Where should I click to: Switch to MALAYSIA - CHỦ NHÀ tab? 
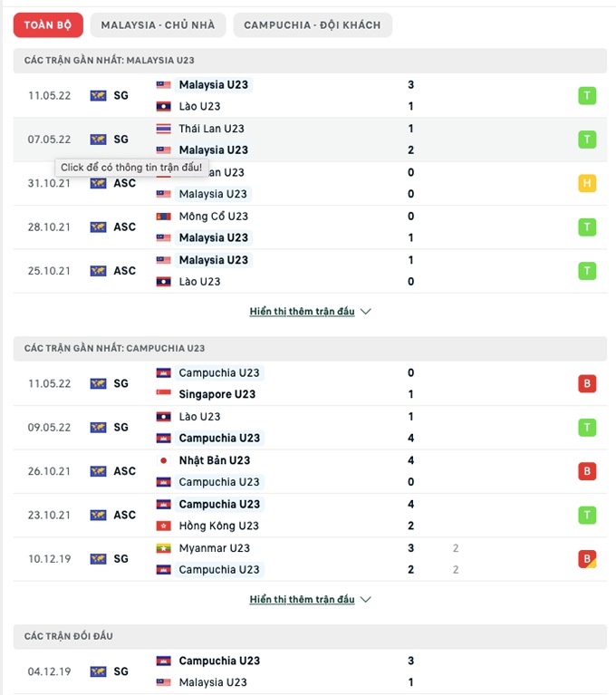tap(158, 24)
